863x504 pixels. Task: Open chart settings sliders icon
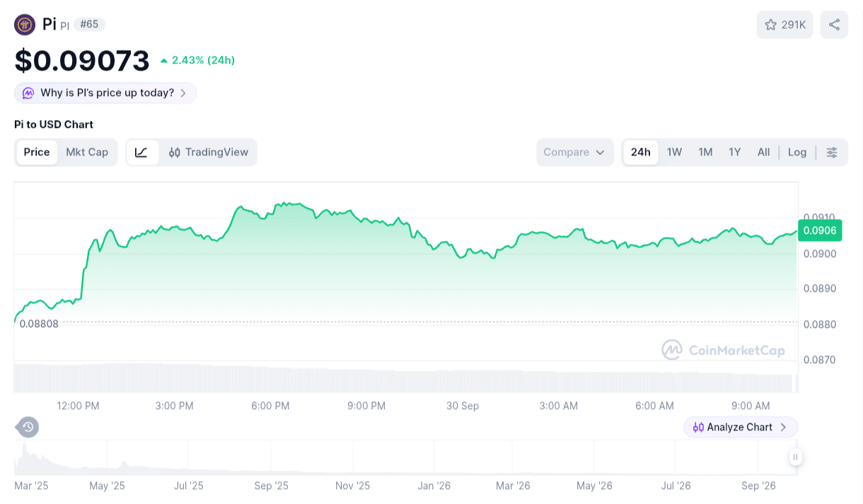(832, 152)
